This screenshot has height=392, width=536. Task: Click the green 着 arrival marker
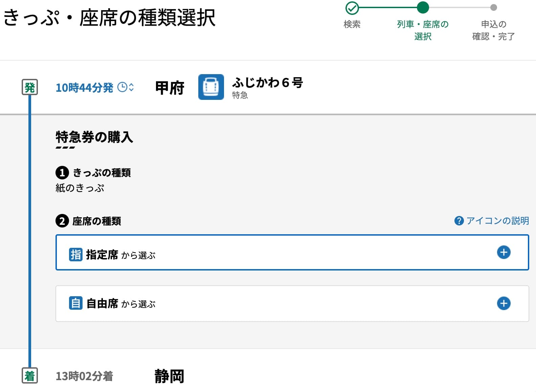coord(30,376)
